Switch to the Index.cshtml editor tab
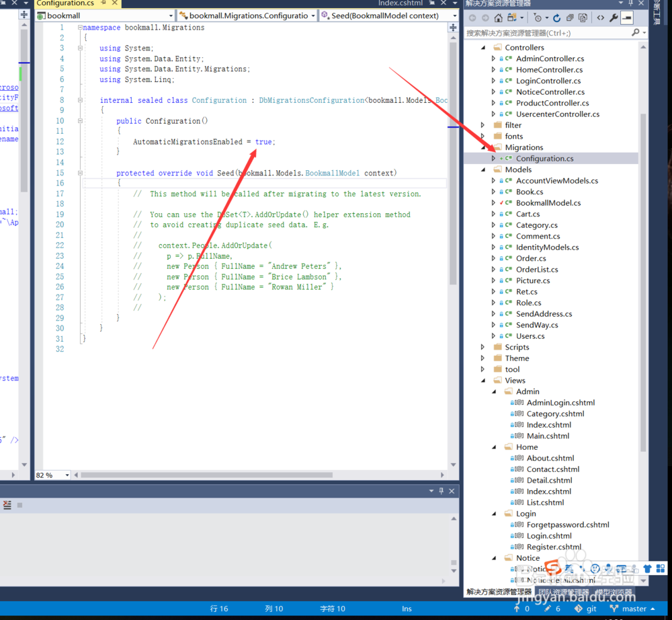Screen dimensions: 672x620 pos(401,3)
